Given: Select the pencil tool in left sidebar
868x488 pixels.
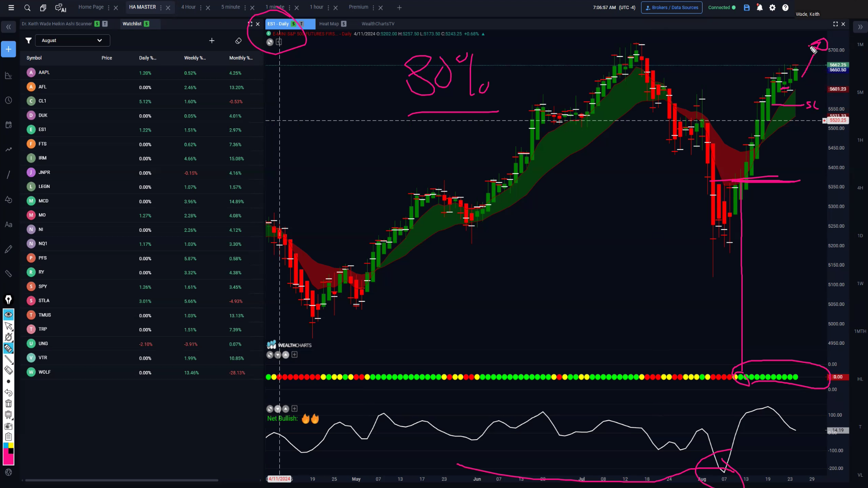Looking at the screenshot, I should pos(9,249).
